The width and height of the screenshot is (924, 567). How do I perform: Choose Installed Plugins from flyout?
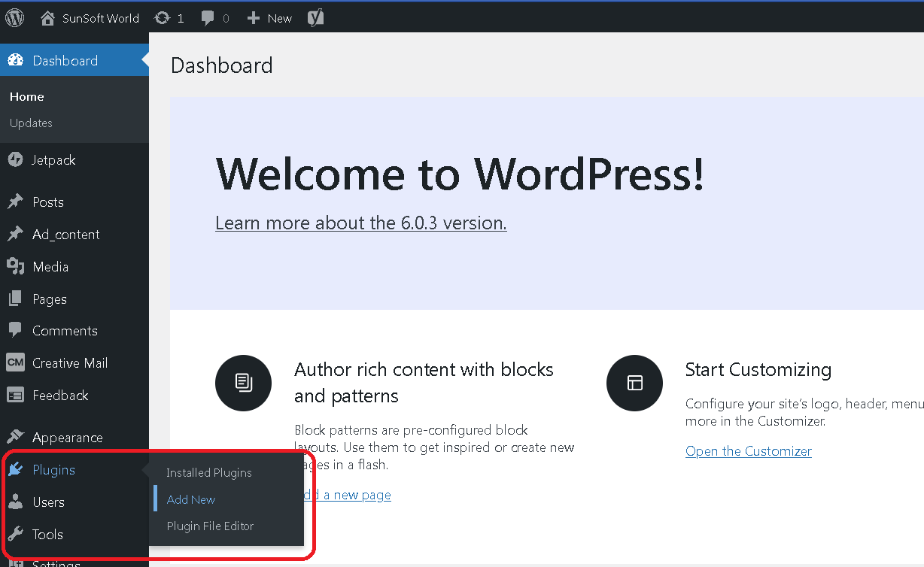pyautogui.click(x=209, y=473)
